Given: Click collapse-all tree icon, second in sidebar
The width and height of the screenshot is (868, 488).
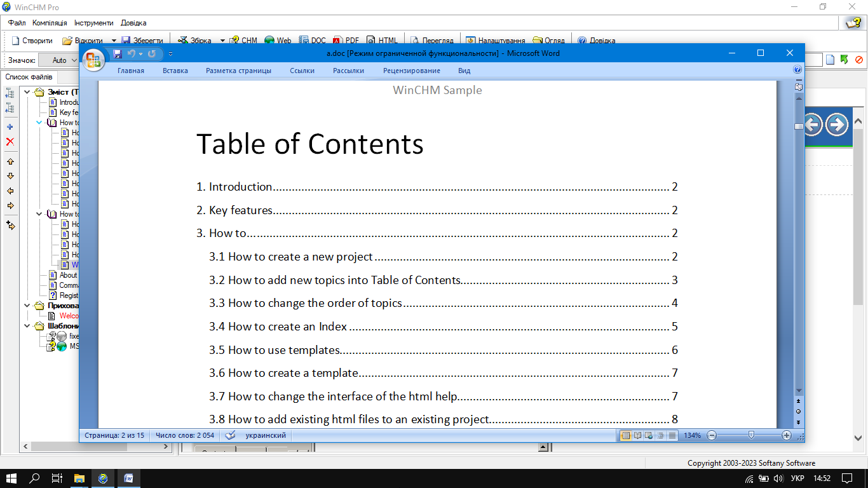Looking at the screenshot, I should coord(10,108).
